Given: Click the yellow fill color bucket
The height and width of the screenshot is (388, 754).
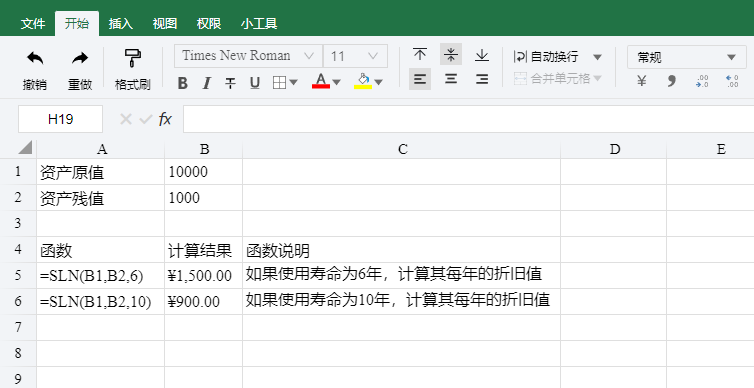Looking at the screenshot, I should click(x=363, y=81).
